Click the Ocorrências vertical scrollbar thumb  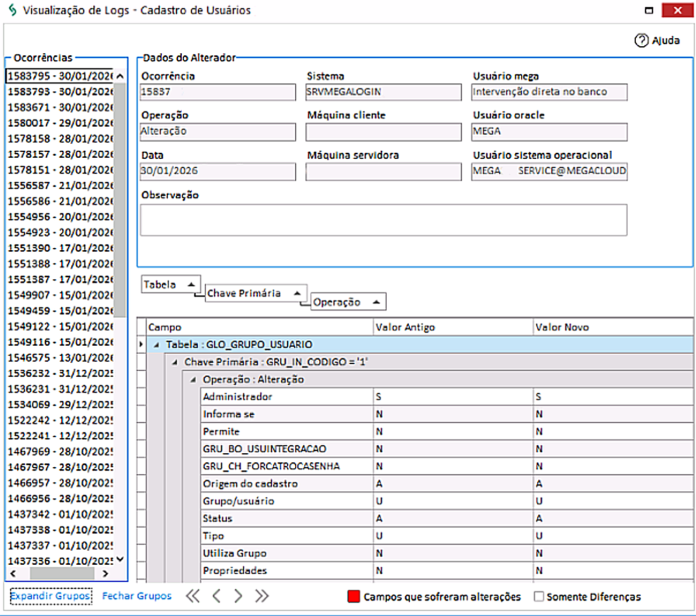pos(120,199)
